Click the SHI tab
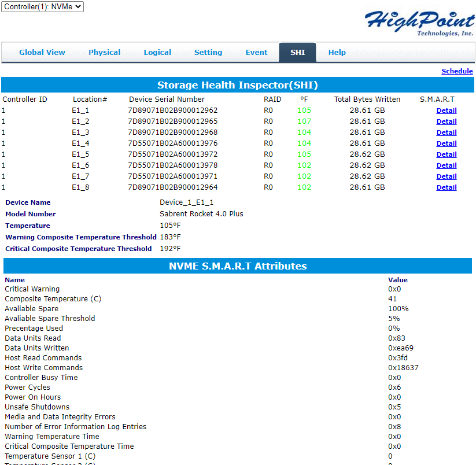The width and height of the screenshot is (476, 465). point(297,53)
